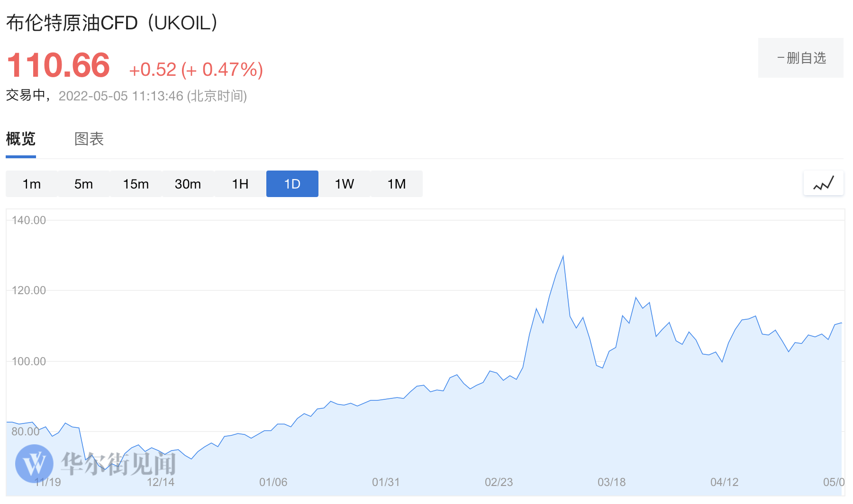Choose the 30m interval
Screen dimensions: 853x504
pos(188,184)
